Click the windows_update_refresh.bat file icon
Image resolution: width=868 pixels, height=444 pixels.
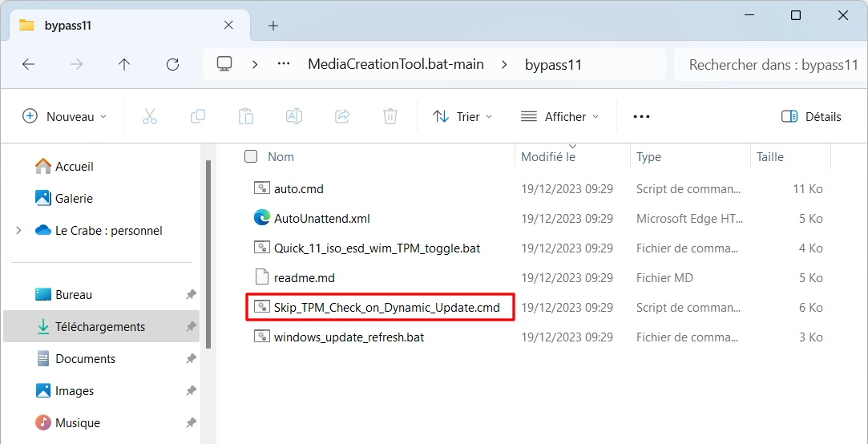(261, 337)
